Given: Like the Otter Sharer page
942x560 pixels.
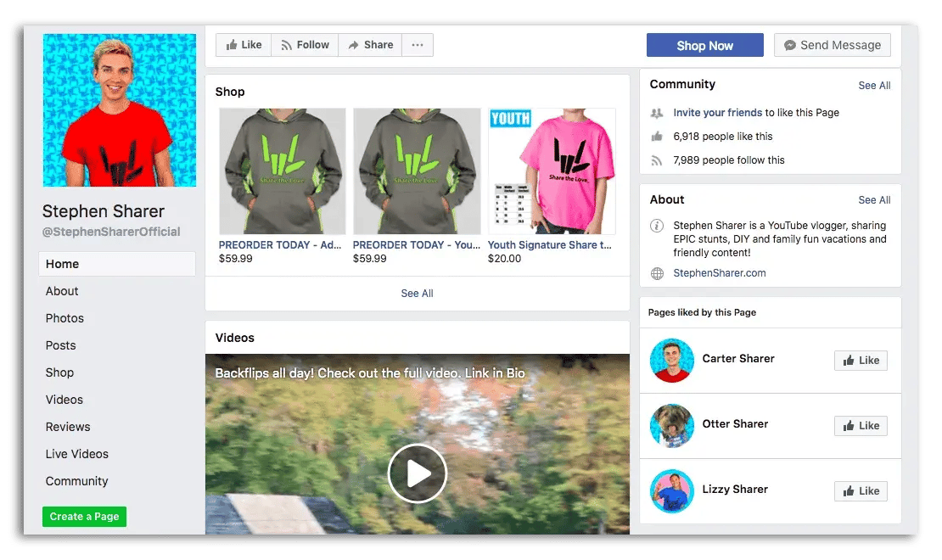Looking at the screenshot, I should point(861,425).
